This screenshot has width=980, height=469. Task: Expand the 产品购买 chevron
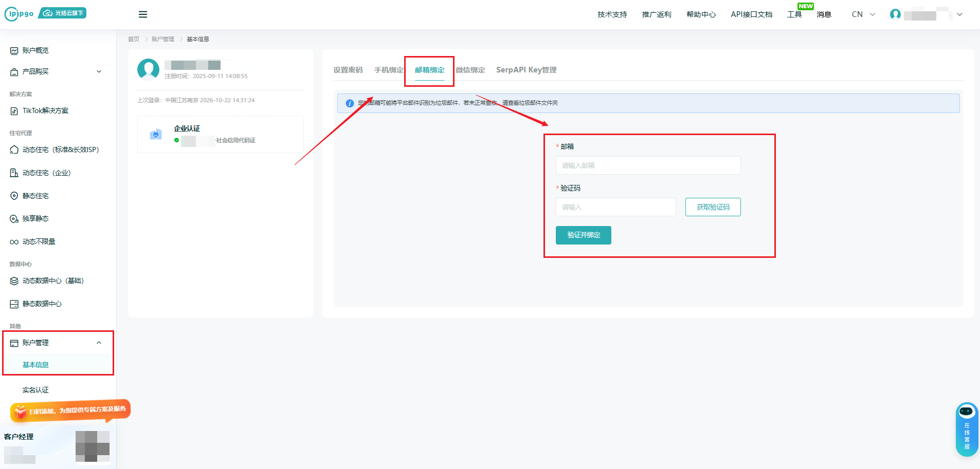click(x=99, y=71)
